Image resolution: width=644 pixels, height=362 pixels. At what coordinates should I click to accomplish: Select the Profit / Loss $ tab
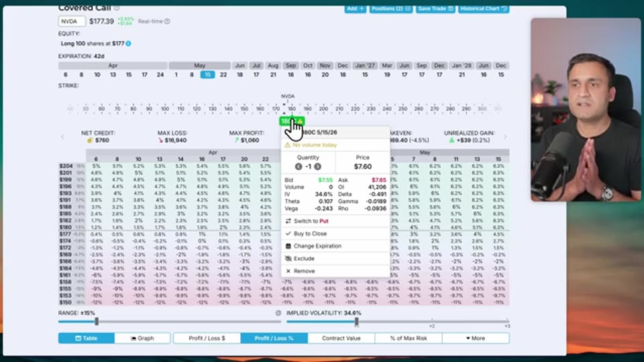coord(207,338)
